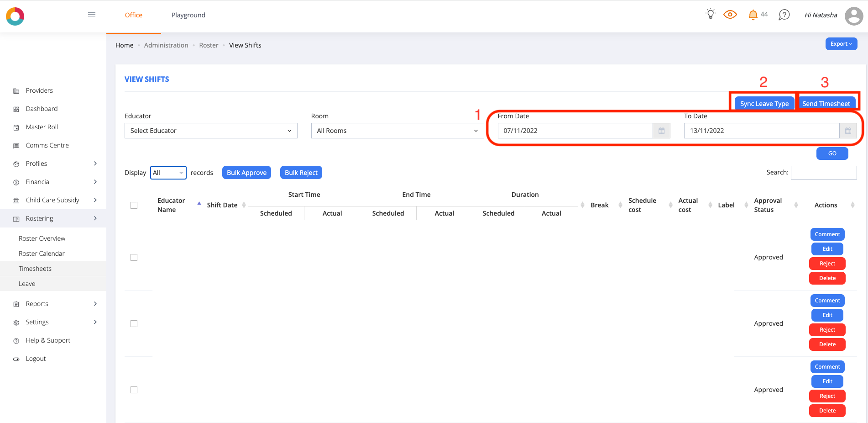Screen dimensions: 868x423
Task: Toggle the hamburger sidebar menu icon
Action: tap(92, 16)
